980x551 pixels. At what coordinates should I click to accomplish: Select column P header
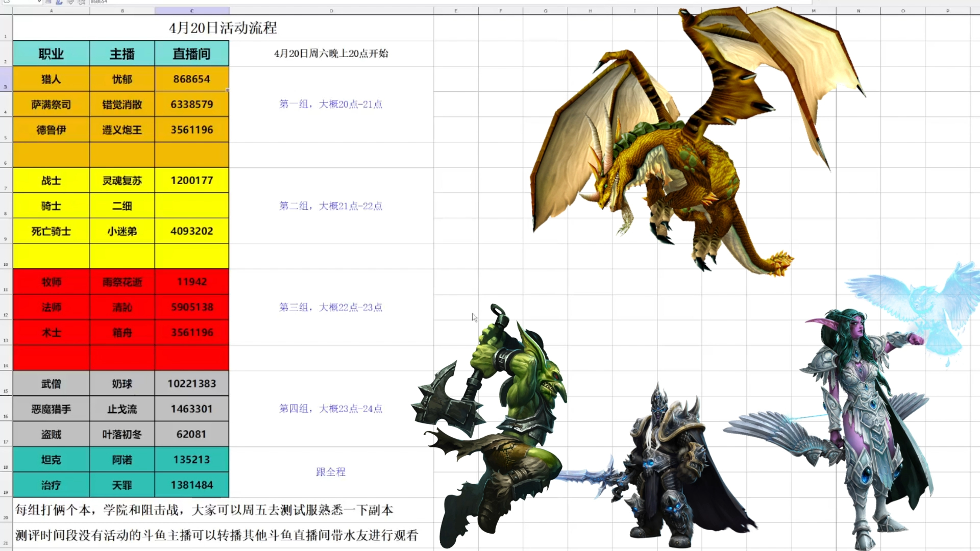pos(948,11)
